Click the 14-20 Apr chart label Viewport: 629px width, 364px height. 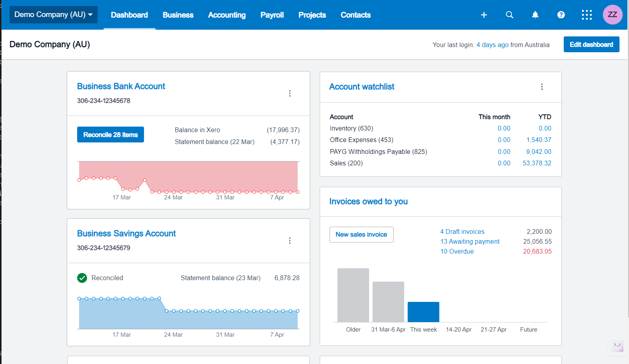458,330
